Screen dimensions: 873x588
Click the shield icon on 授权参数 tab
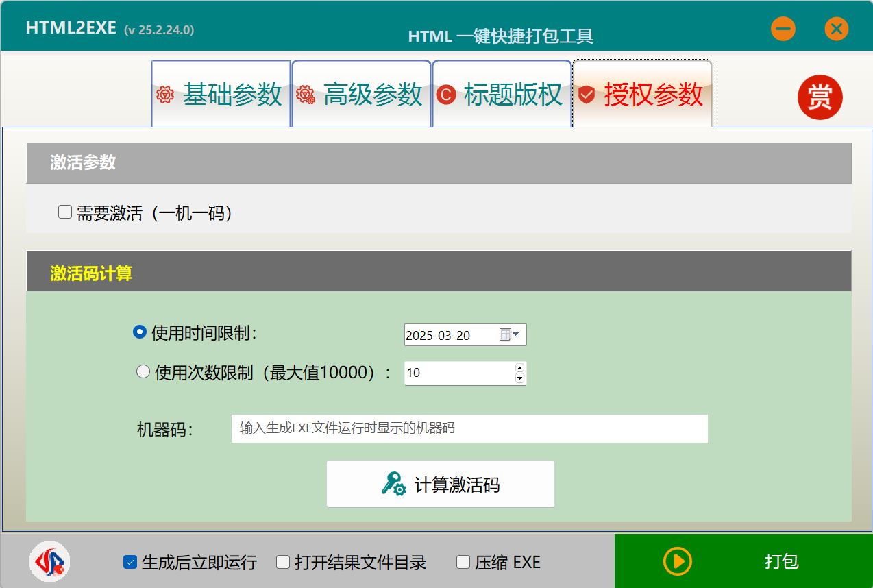(586, 95)
